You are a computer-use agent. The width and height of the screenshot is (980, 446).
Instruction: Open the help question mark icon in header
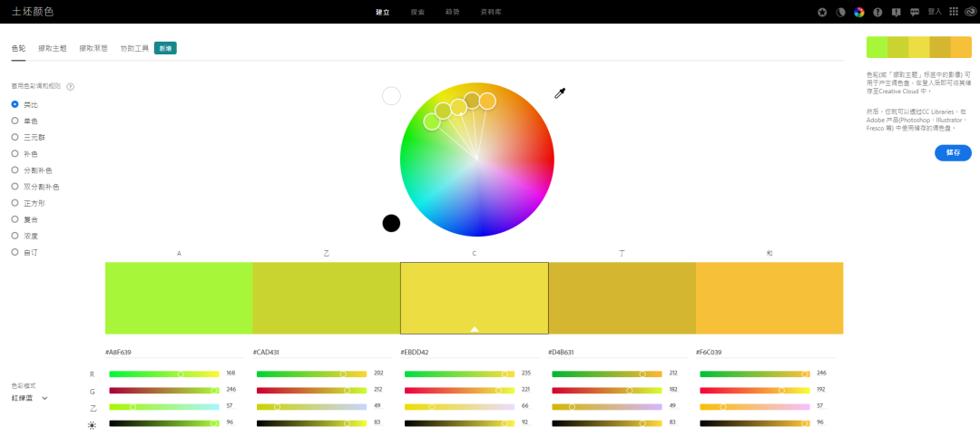click(877, 12)
